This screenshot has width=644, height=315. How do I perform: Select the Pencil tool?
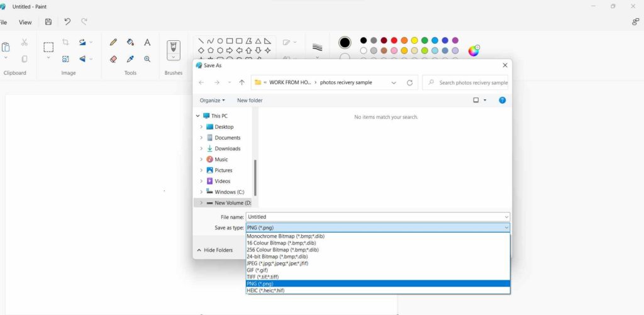coord(113,42)
